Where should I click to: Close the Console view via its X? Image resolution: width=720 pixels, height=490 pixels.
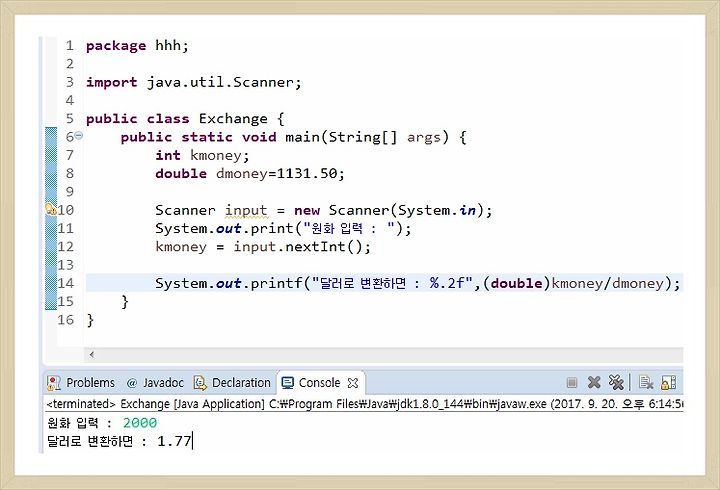(x=353, y=383)
